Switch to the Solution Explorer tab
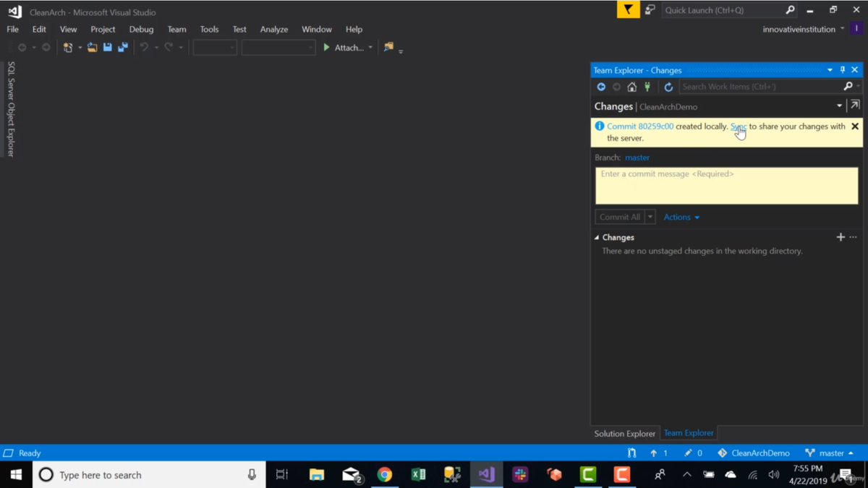The height and width of the screenshot is (488, 868). (x=625, y=434)
